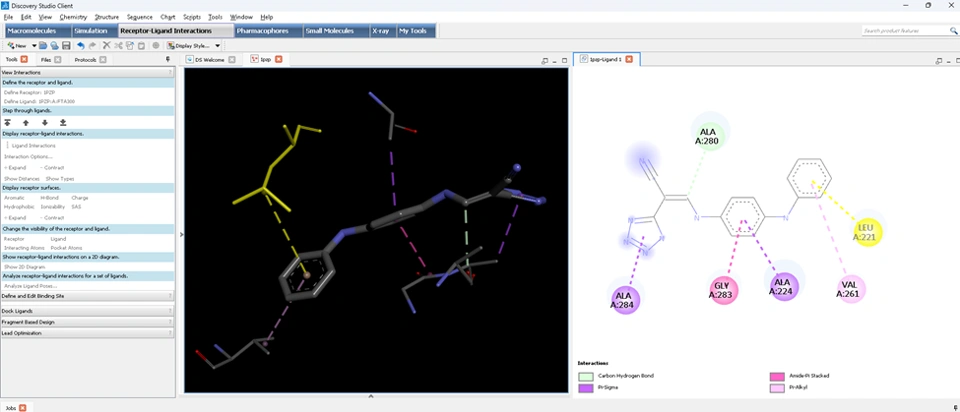This screenshot has width=960, height=412.
Task: Click the Save icon in toolbar
Action: click(x=66, y=46)
